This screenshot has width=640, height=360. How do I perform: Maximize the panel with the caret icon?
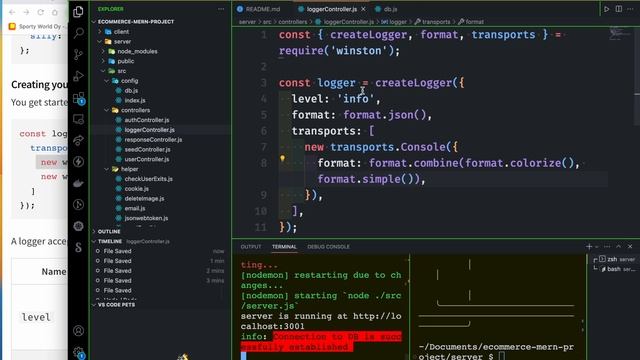619,247
